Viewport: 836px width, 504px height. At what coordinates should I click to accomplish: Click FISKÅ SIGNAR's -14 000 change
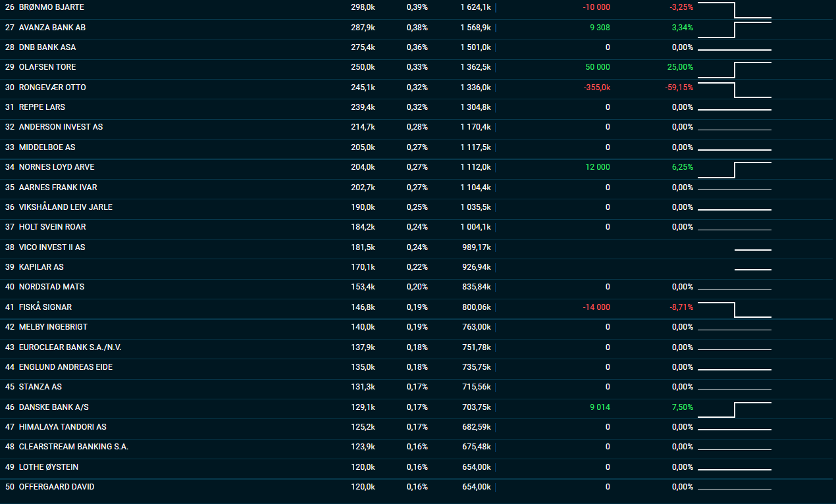coord(596,307)
